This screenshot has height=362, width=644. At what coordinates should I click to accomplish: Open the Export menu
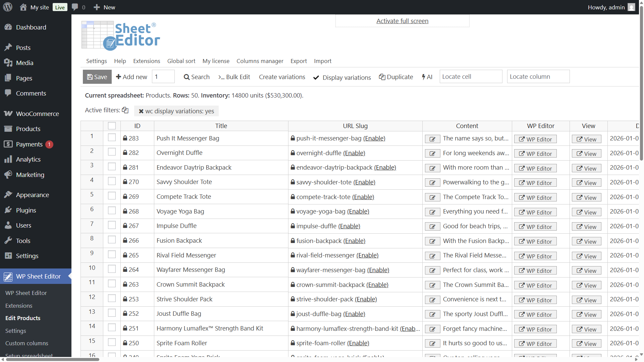pyautogui.click(x=299, y=61)
